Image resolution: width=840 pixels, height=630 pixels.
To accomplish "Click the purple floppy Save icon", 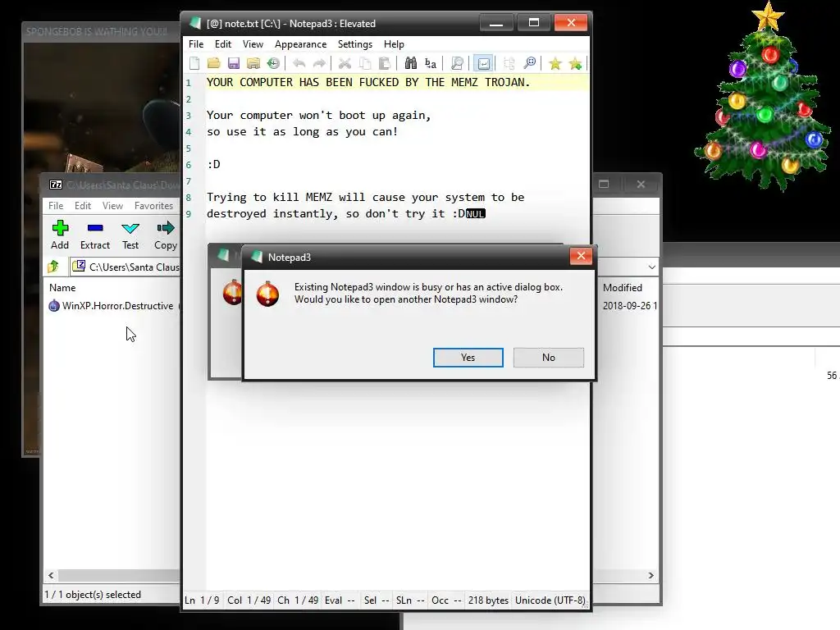I will click(234, 64).
